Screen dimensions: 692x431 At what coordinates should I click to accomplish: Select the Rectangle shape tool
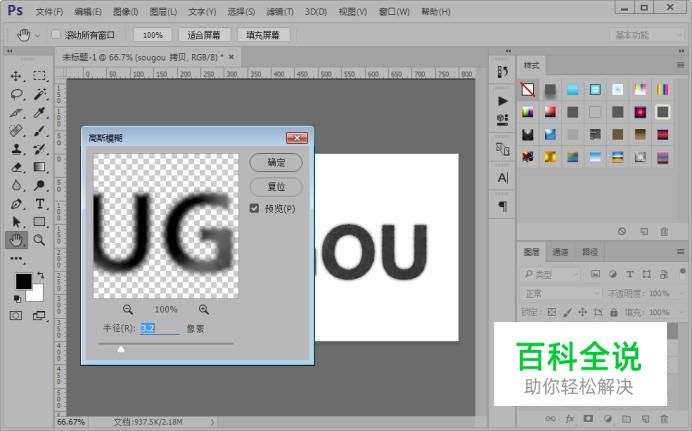(40, 221)
